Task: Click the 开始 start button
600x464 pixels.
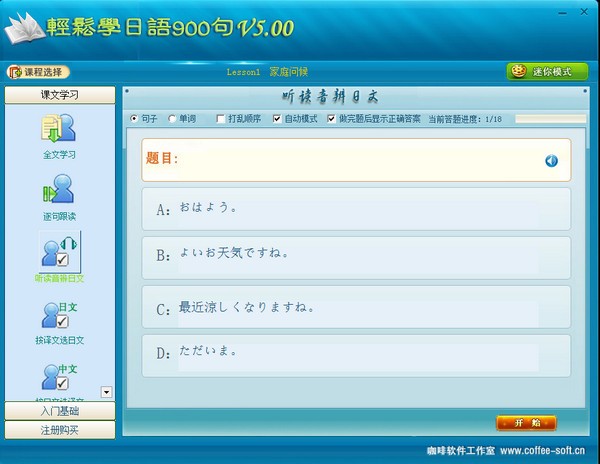Action: [x=526, y=423]
